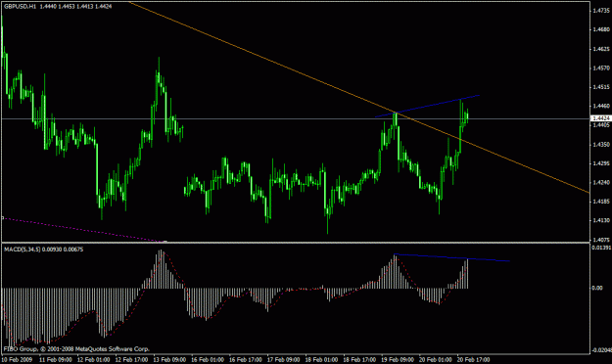This screenshot has width=612, height=364.
Task: Click the current price label 1.4424
Action: 600,117
